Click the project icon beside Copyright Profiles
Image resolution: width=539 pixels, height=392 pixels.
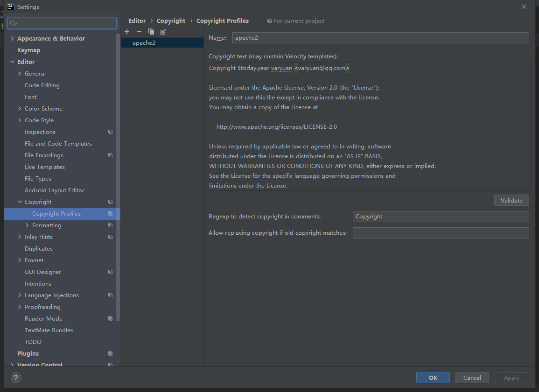(110, 214)
